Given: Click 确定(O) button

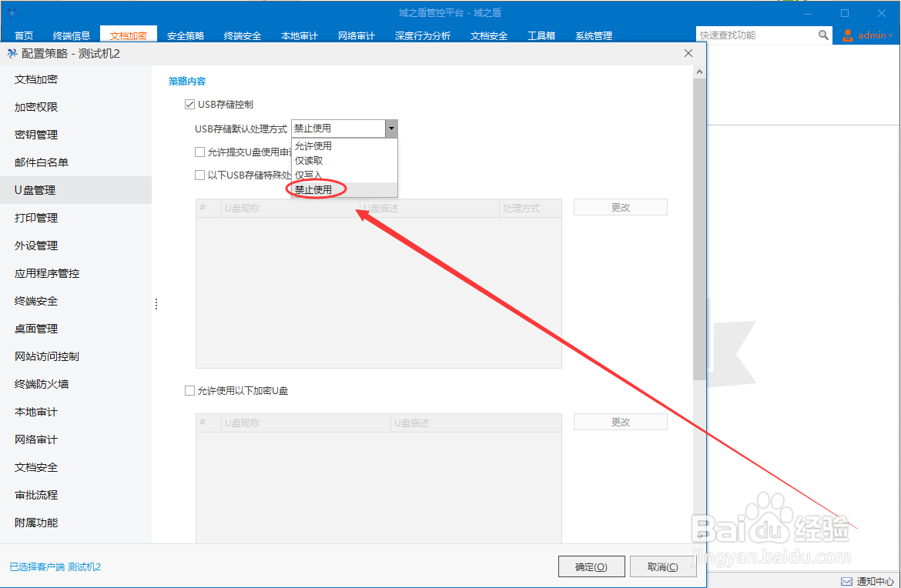Looking at the screenshot, I should point(591,566).
